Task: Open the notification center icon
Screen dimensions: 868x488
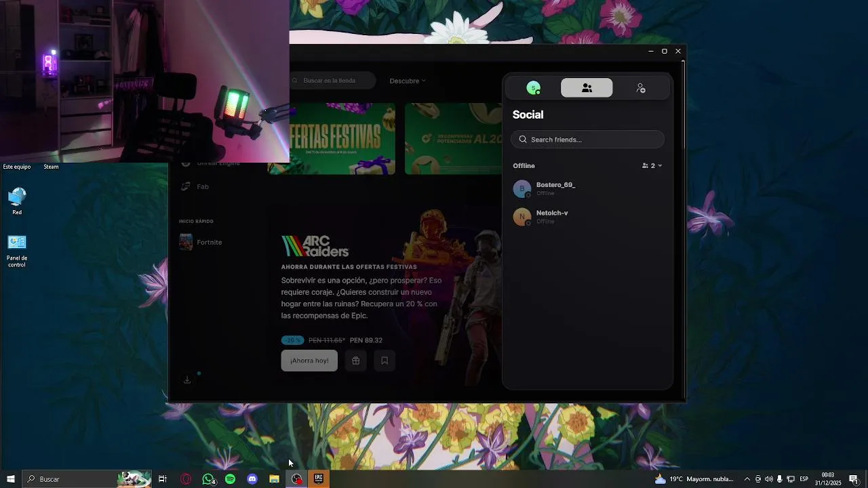Action: pos(854,479)
